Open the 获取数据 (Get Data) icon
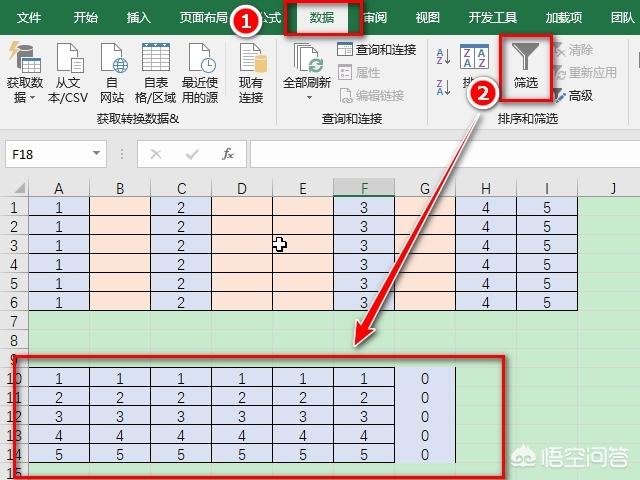640x480 pixels. 25,58
